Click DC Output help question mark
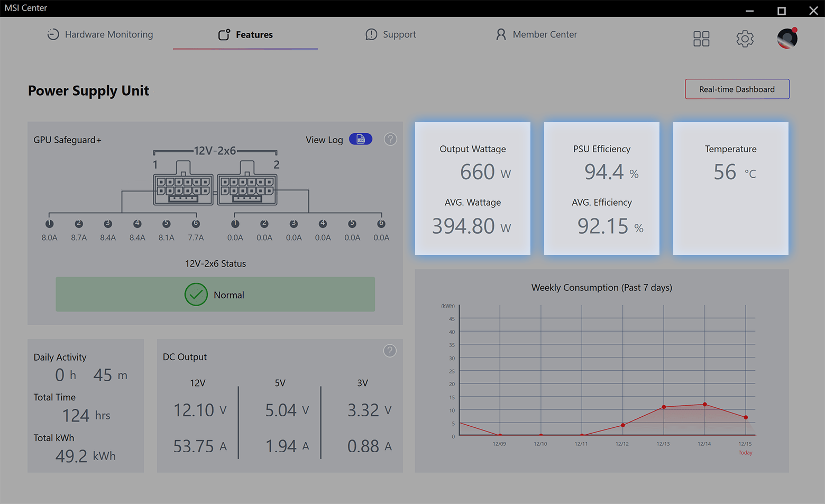The height and width of the screenshot is (504, 825). point(390,351)
